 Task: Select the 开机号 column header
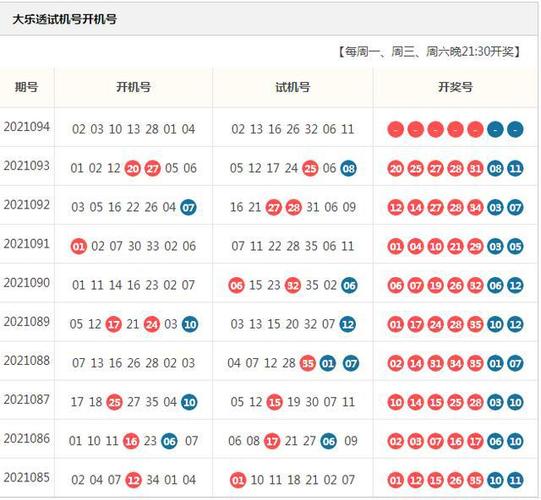[x=134, y=87]
